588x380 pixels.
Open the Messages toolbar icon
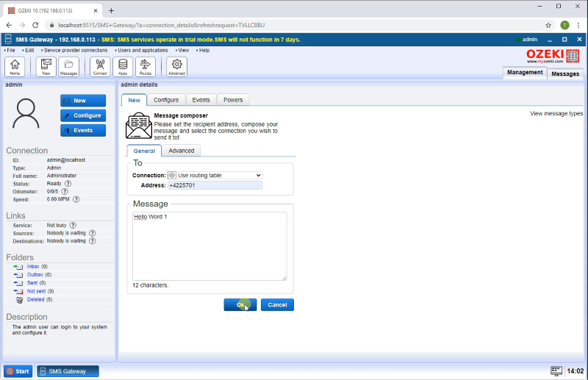pos(68,67)
